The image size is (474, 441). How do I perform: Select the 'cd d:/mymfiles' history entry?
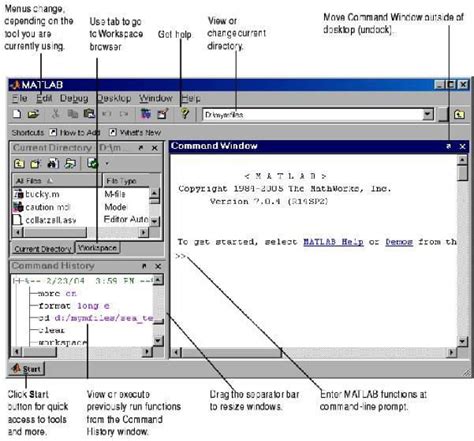95,318
